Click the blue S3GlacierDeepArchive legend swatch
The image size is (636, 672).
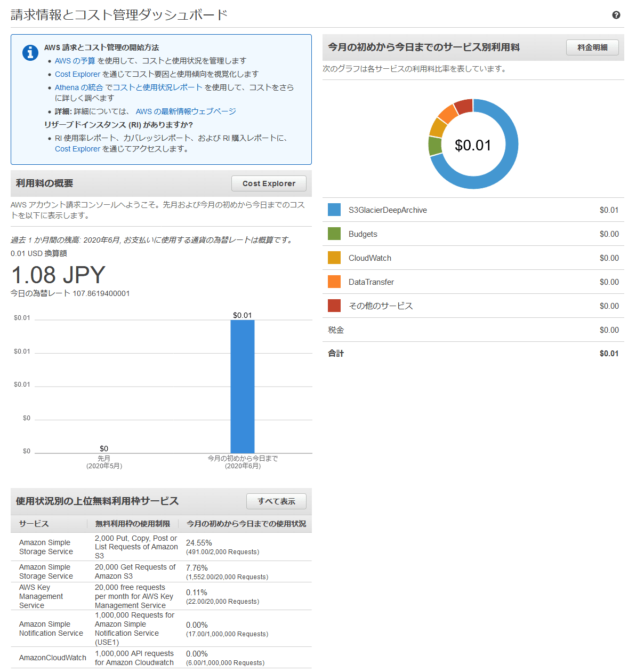coord(334,210)
